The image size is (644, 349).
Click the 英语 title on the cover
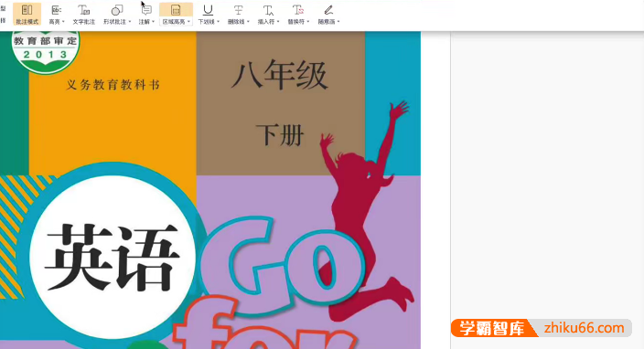coord(112,257)
